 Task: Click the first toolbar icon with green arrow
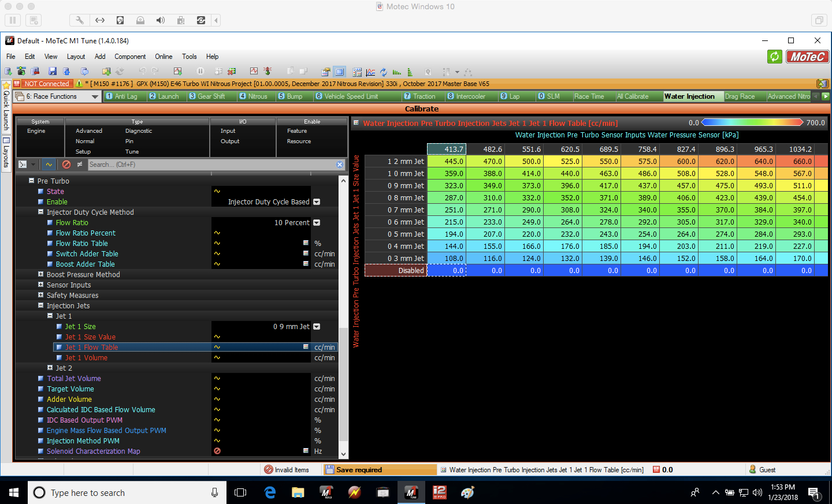tap(8, 72)
